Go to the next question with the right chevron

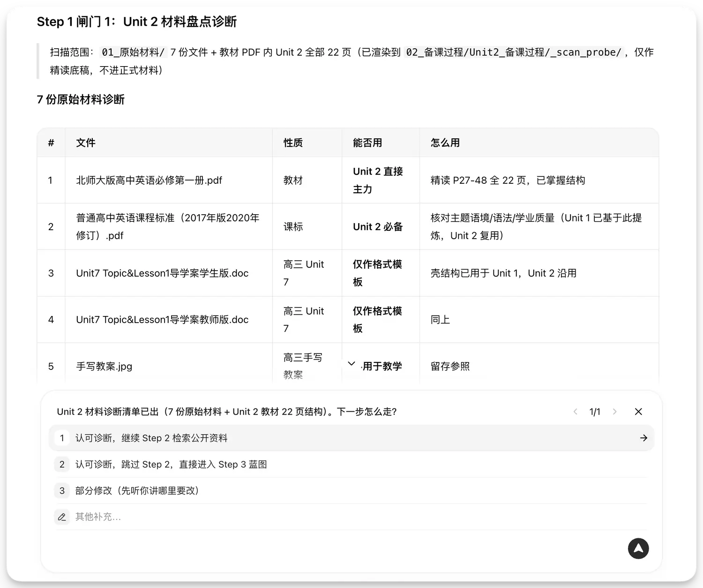[614, 412]
